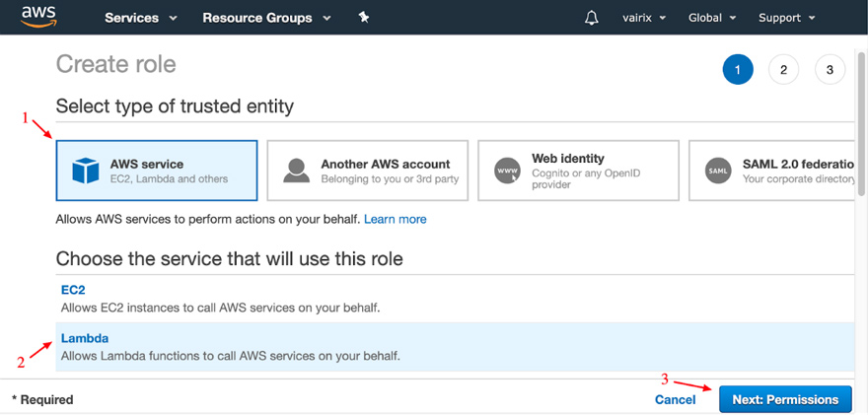Image resolution: width=868 pixels, height=415 pixels.
Task: Click 'Allows Lambda functions to call AWS services' text
Action: coord(230,355)
